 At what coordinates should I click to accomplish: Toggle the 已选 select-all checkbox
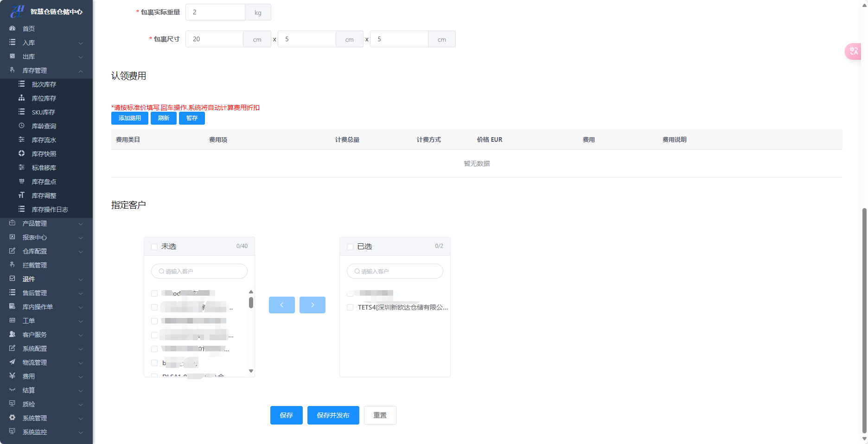(x=350, y=247)
